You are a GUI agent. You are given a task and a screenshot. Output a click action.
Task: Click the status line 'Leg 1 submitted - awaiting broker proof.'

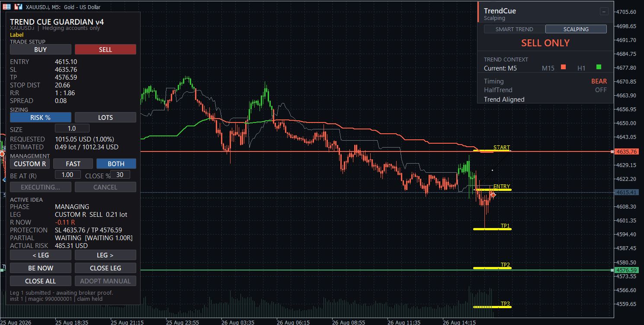(61, 293)
